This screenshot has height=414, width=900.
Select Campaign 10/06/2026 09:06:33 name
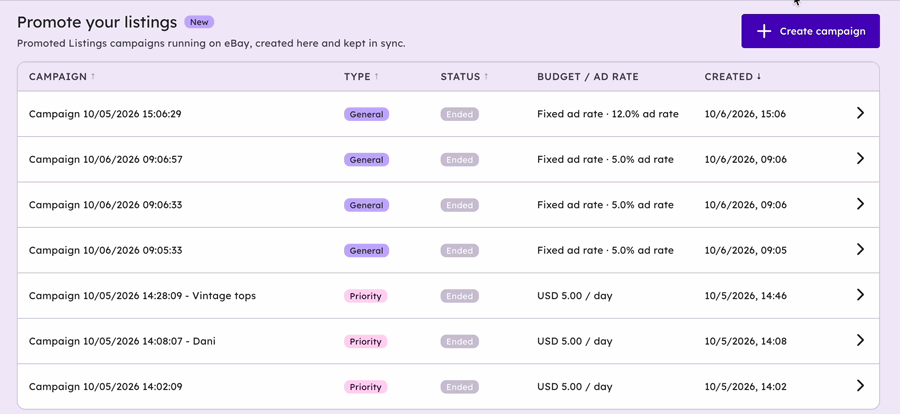coord(106,204)
